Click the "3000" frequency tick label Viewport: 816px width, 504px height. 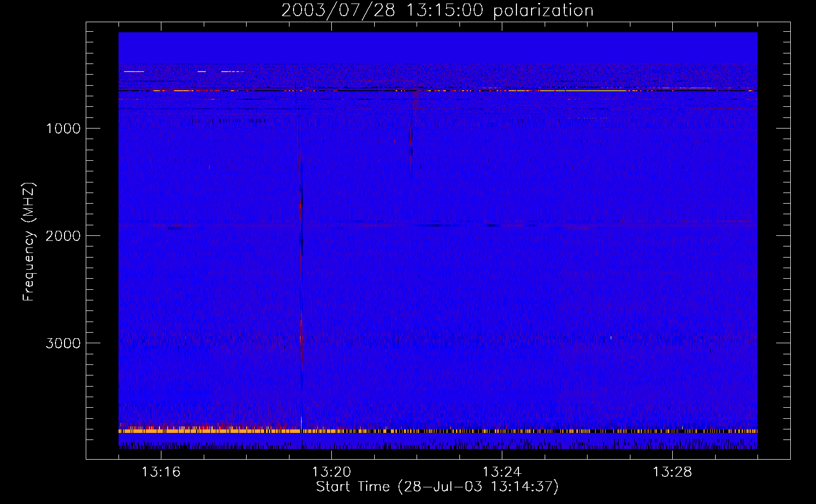click(x=63, y=343)
